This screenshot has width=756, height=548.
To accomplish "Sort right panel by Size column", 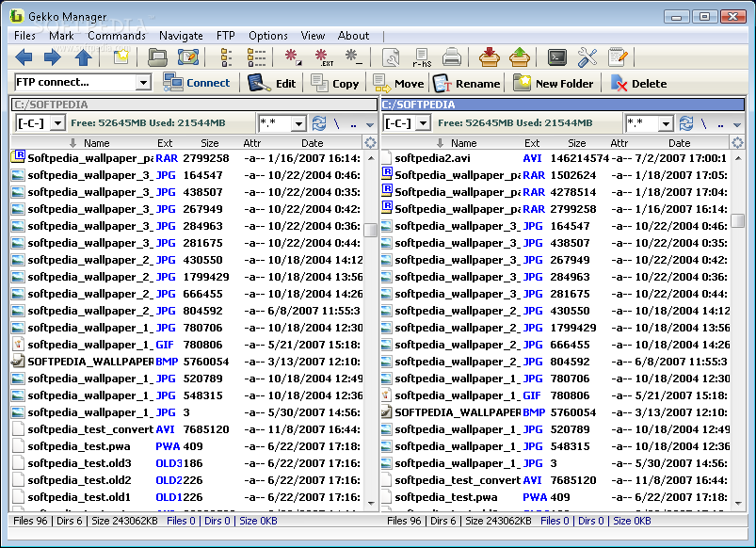I will coord(576,143).
